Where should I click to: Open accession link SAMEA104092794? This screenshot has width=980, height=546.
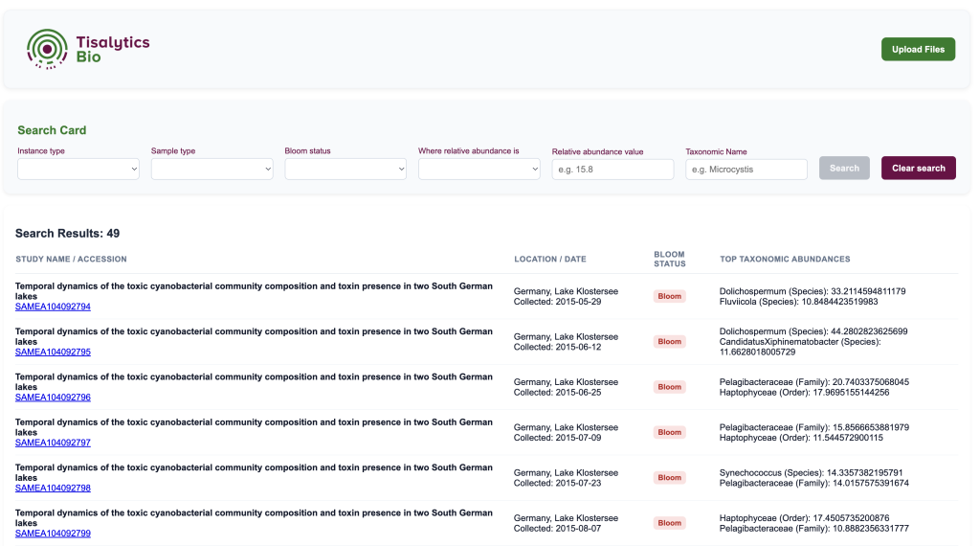pyautogui.click(x=53, y=307)
